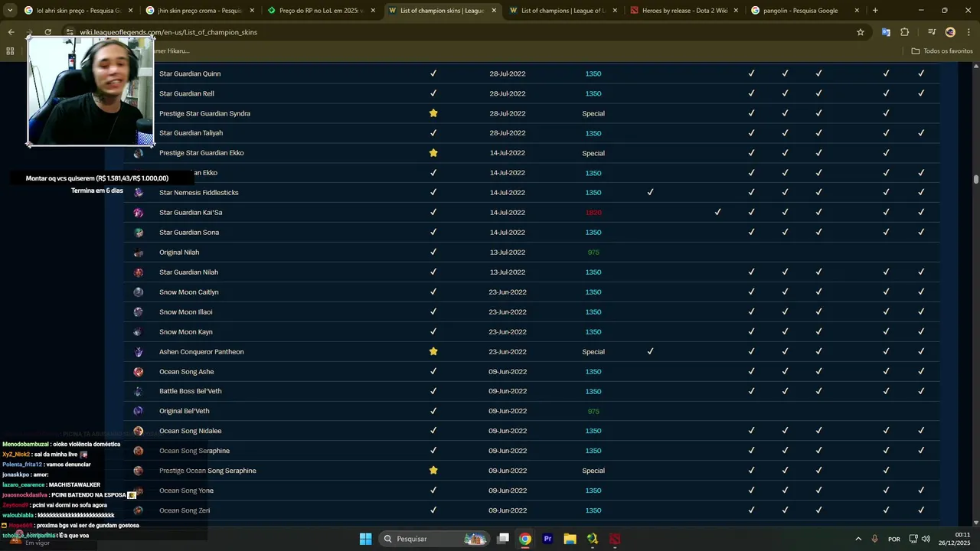Click the microphone icon in system tray
The width and height of the screenshot is (980, 551).
[x=874, y=539]
